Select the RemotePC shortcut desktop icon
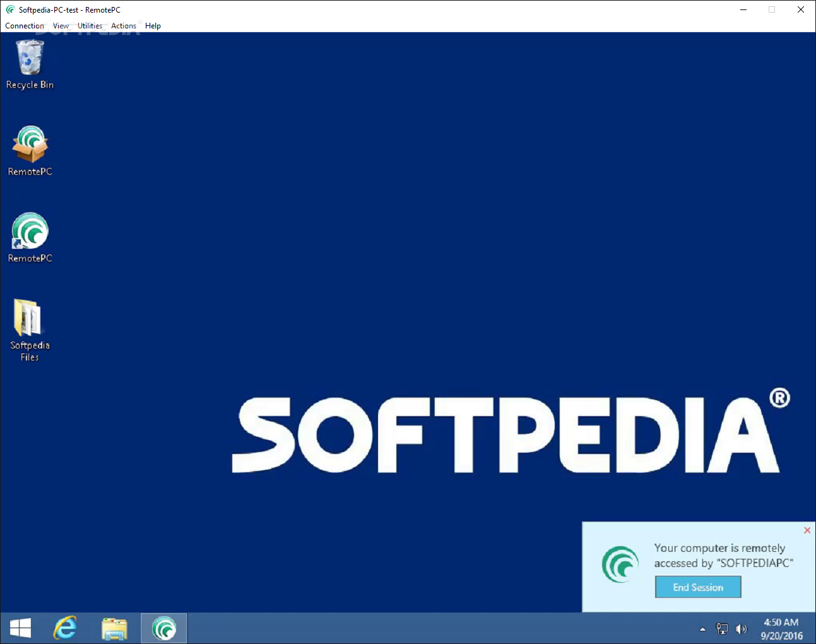 pos(30,237)
